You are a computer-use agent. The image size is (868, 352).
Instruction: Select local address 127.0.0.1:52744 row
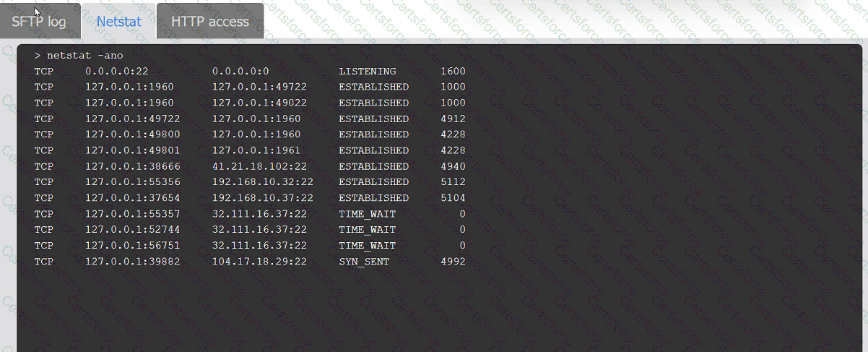point(250,230)
